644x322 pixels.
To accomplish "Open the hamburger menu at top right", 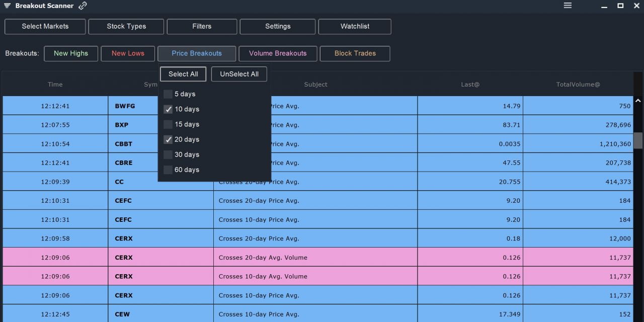I will pos(568,6).
